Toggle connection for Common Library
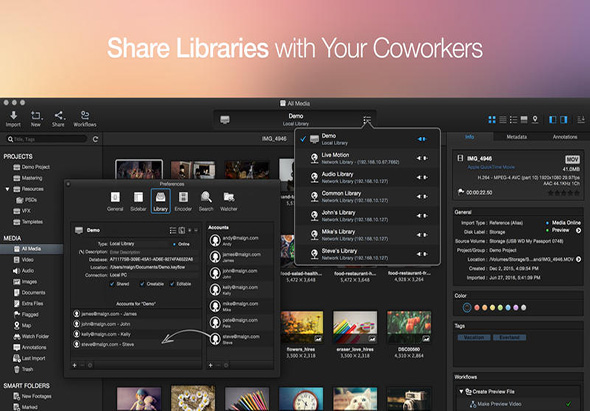 pyautogui.click(x=422, y=196)
